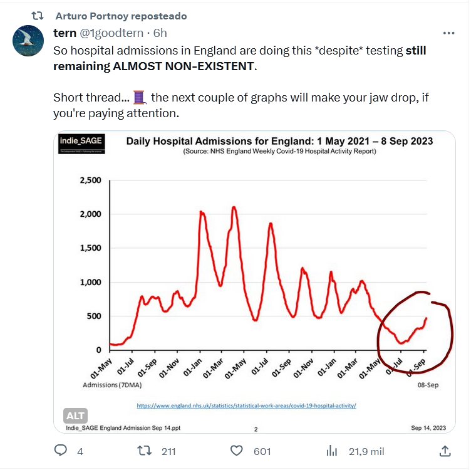Click the reply speech bubble icon
Viewport: 476px width, 470px height.
click(61, 451)
